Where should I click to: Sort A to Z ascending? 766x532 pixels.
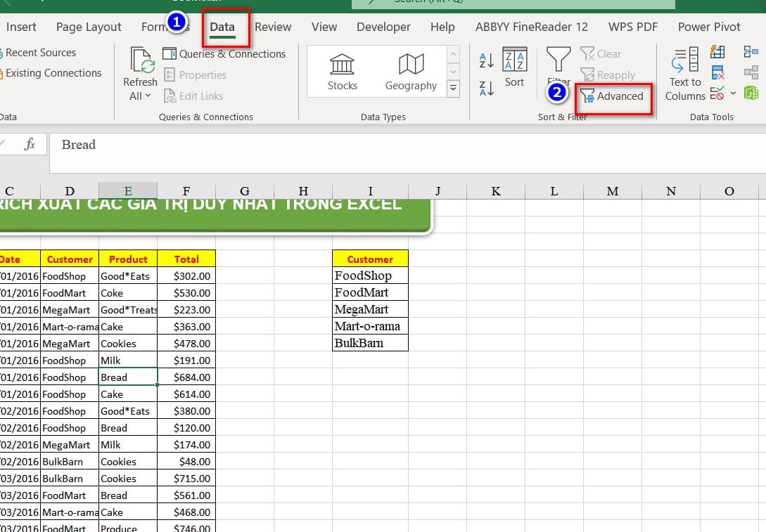486,60
